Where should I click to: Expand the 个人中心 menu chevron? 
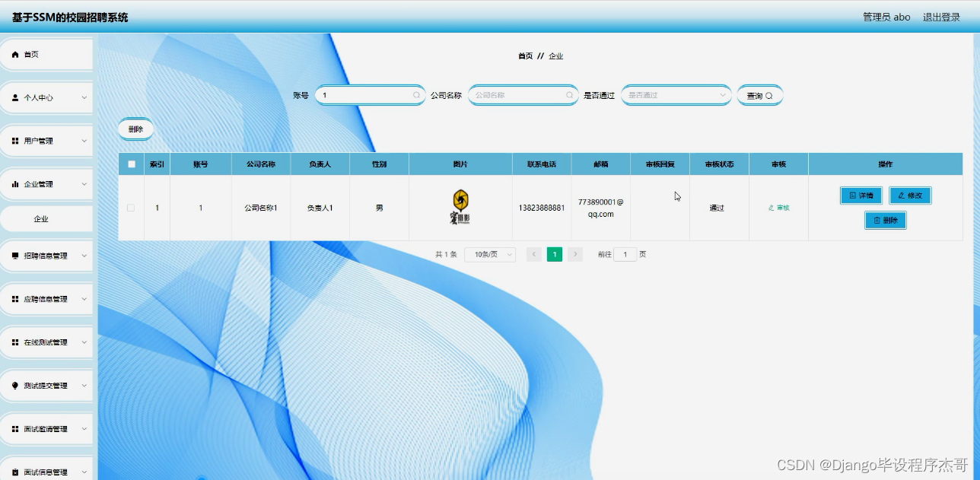tap(84, 98)
